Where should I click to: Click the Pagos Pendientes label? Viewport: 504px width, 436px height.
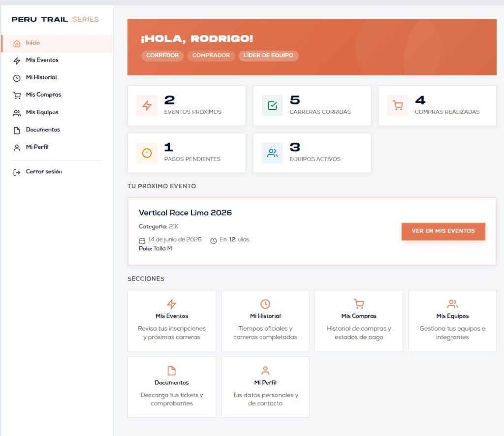coord(192,159)
